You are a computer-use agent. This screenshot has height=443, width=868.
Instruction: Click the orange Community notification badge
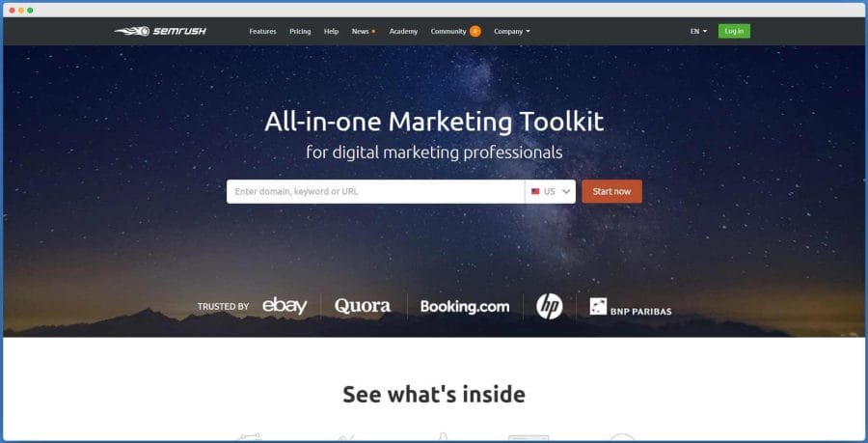tap(475, 32)
